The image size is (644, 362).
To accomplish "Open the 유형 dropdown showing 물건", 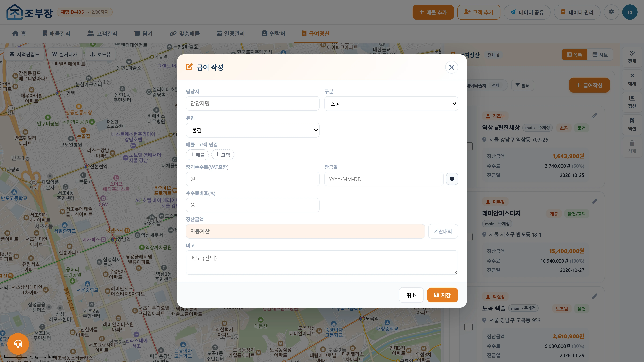I will 253,130.
